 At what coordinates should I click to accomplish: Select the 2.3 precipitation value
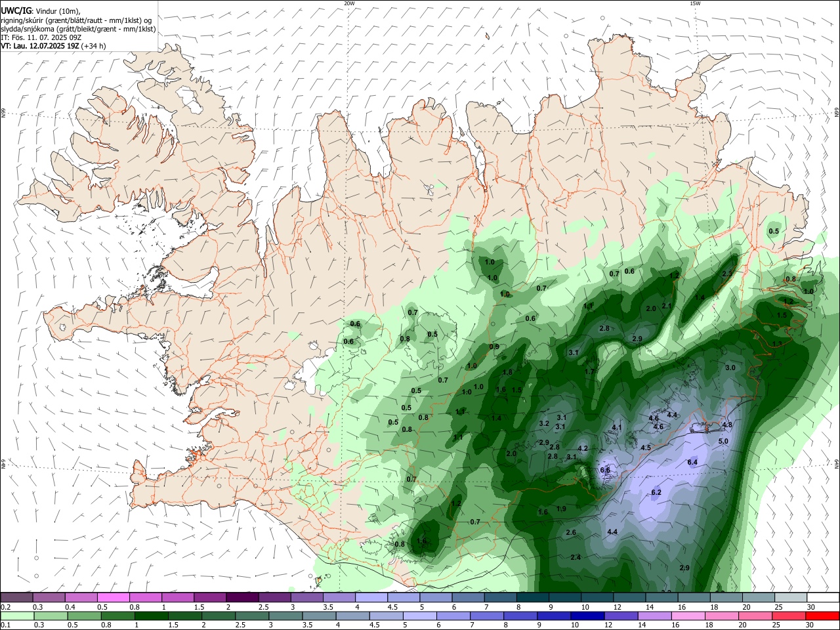click(727, 274)
